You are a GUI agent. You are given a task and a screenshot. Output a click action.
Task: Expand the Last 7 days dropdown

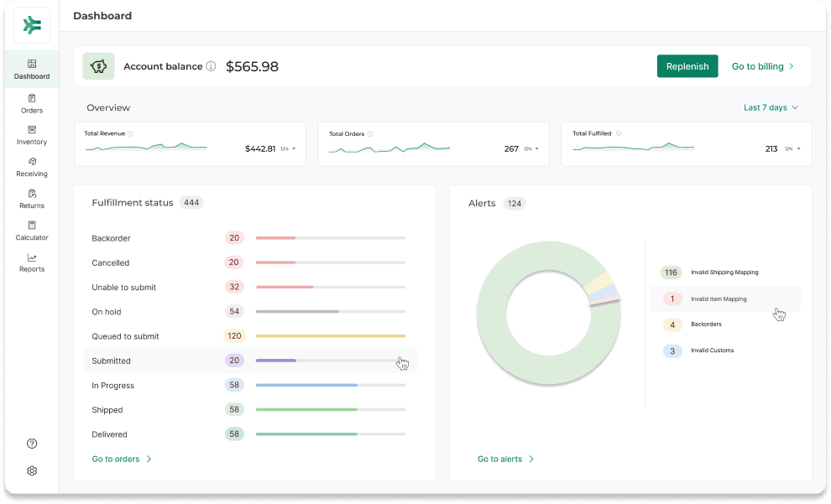(771, 107)
